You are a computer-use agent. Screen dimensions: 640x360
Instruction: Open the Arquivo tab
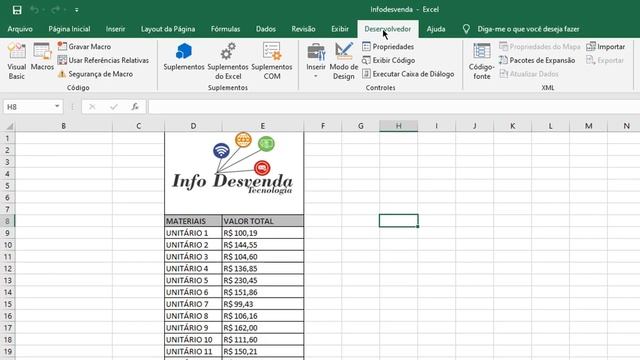click(x=20, y=29)
